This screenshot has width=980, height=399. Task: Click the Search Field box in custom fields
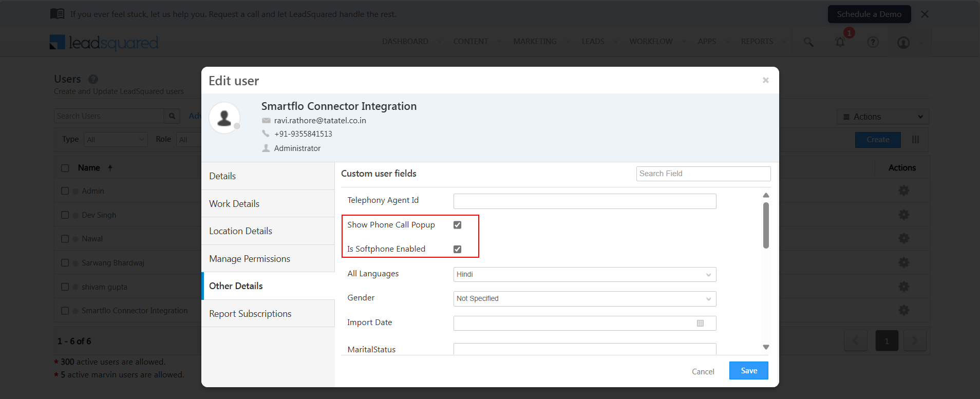coord(703,174)
